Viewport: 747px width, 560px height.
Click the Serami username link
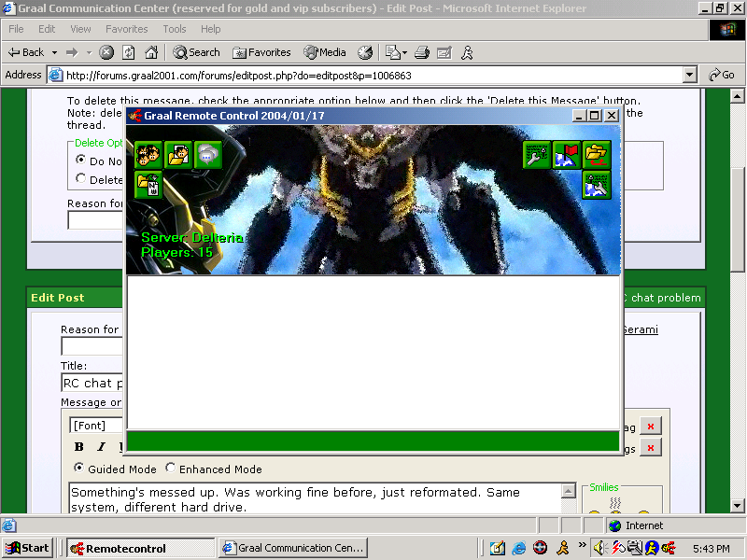point(641,329)
